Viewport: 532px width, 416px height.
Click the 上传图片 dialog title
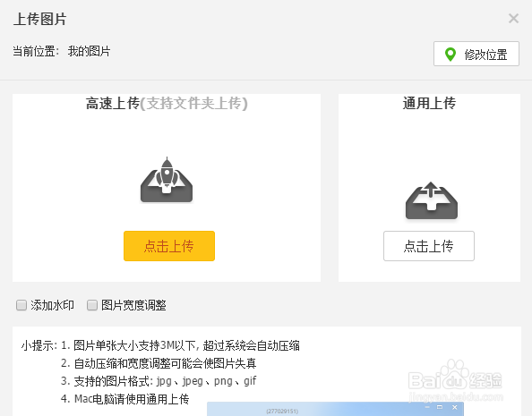point(40,19)
